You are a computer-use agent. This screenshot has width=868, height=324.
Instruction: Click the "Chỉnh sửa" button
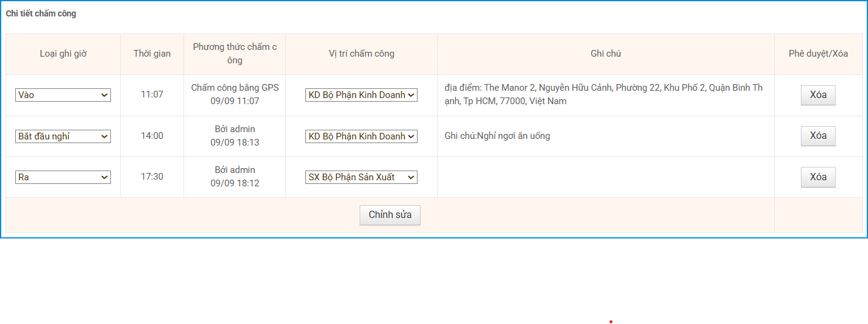(390, 215)
